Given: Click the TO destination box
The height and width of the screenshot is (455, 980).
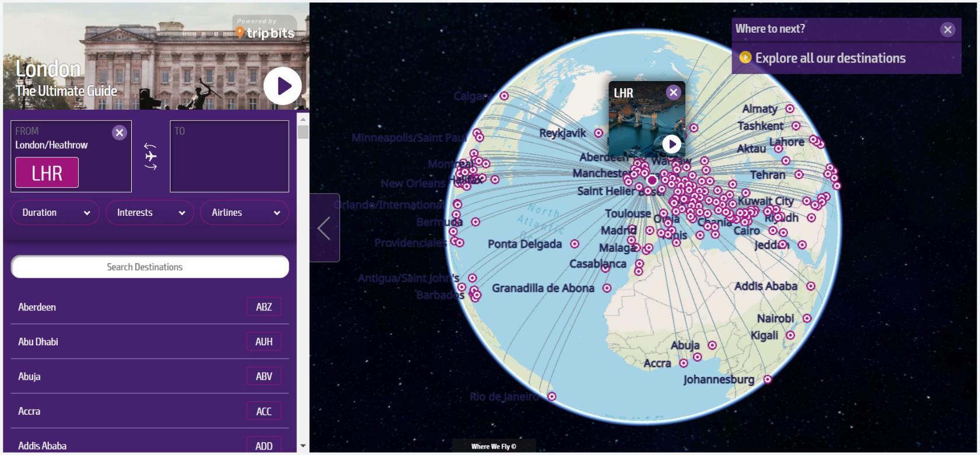Looking at the screenshot, I should point(229,156).
